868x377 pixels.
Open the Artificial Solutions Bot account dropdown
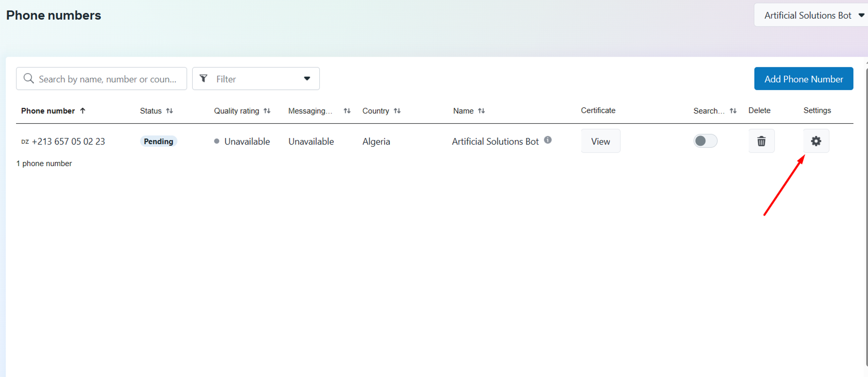[x=811, y=15]
